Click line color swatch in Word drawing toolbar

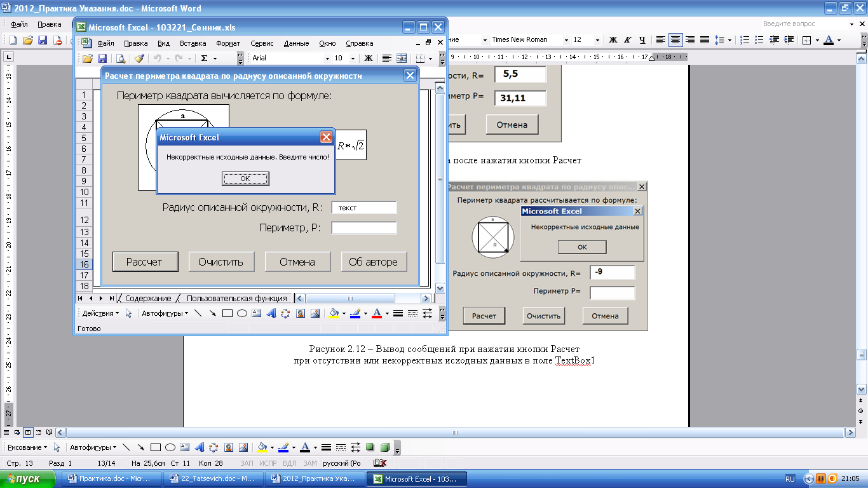click(283, 447)
